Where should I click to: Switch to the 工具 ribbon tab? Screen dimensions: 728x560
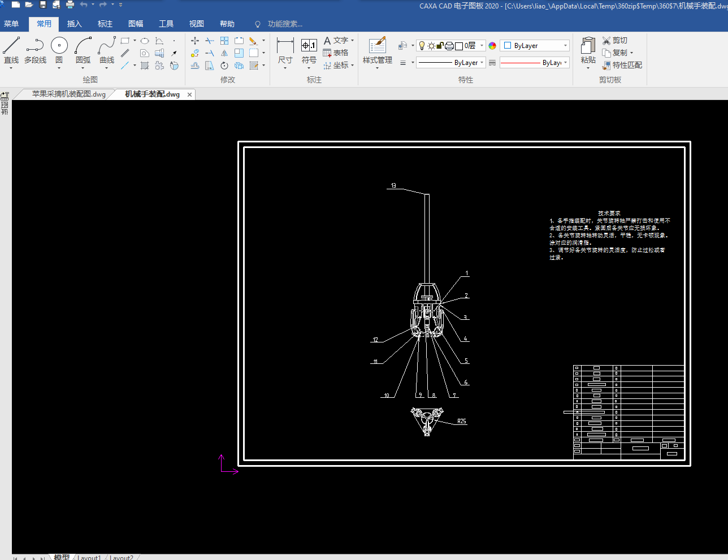[x=166, y=24]
